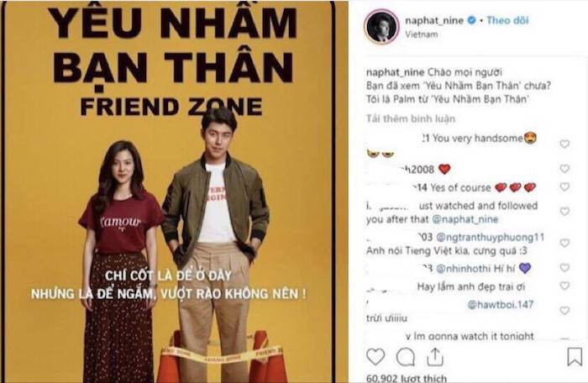Like the post with the heart icon
588x383 pixels.
pos(375,356)
